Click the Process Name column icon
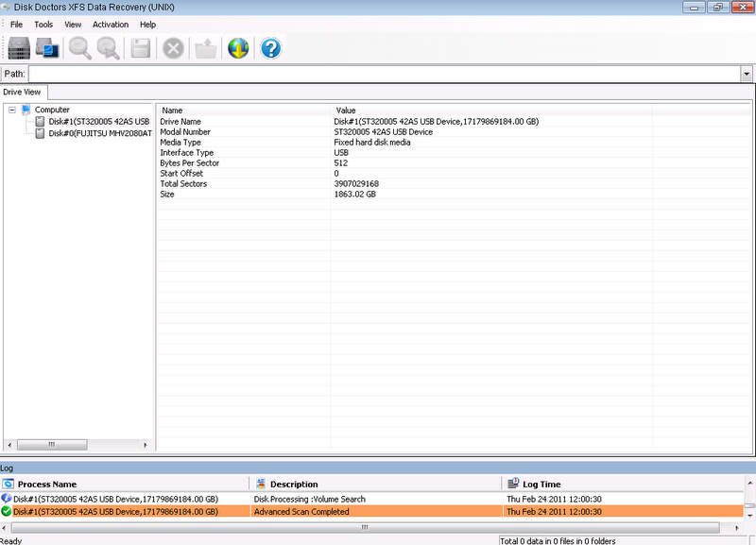 [x=8, y=484]
